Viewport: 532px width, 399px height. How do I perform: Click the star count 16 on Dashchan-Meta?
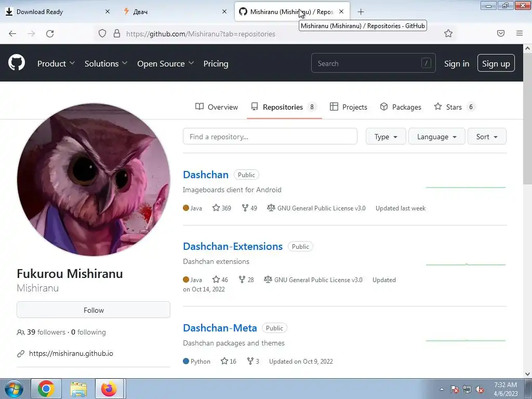click(x=229, y=362)
